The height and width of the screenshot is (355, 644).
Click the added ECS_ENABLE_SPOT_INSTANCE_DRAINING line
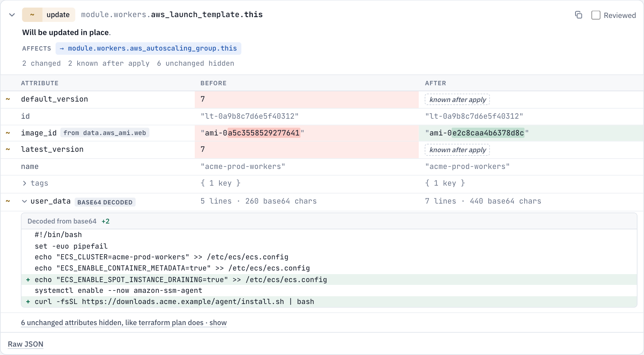click(x=329, y=280)
